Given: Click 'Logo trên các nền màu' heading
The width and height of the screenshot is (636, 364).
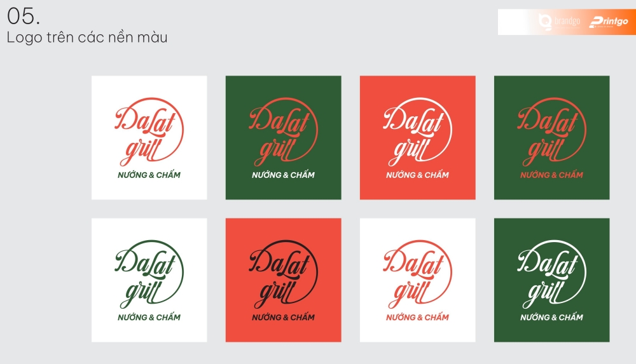Looking at the screenshot, I should 87,37.
